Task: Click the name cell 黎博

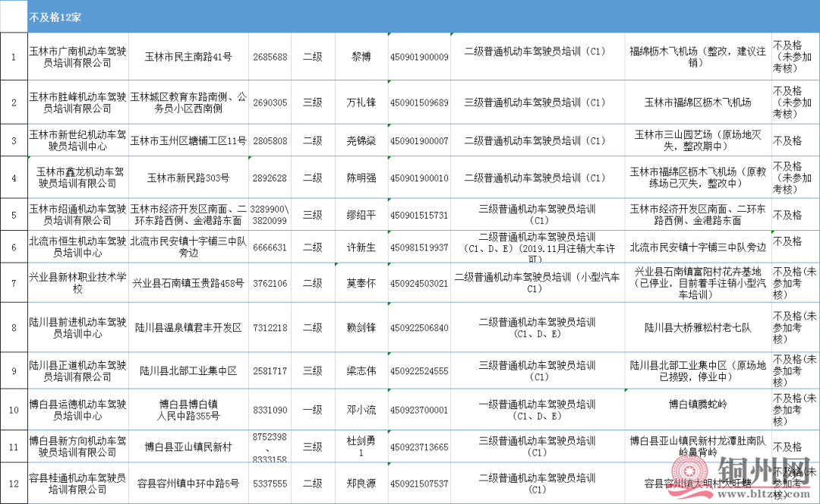Action: coord(361,57)
